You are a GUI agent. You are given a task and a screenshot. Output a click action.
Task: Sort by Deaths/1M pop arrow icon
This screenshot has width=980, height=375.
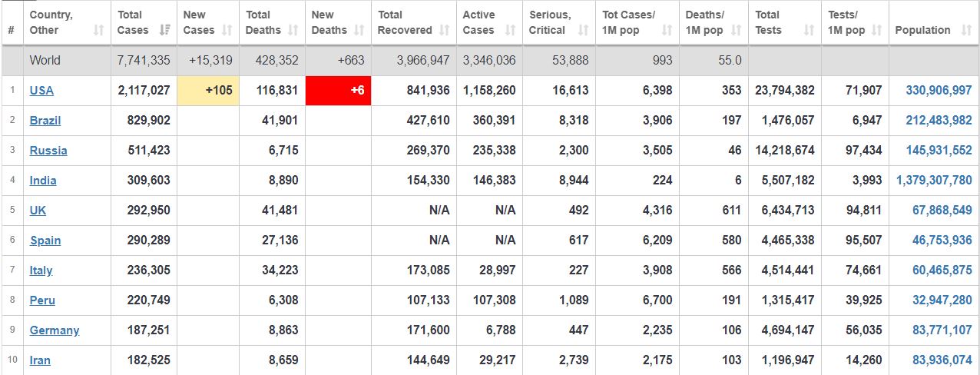[x=736, y=30]
